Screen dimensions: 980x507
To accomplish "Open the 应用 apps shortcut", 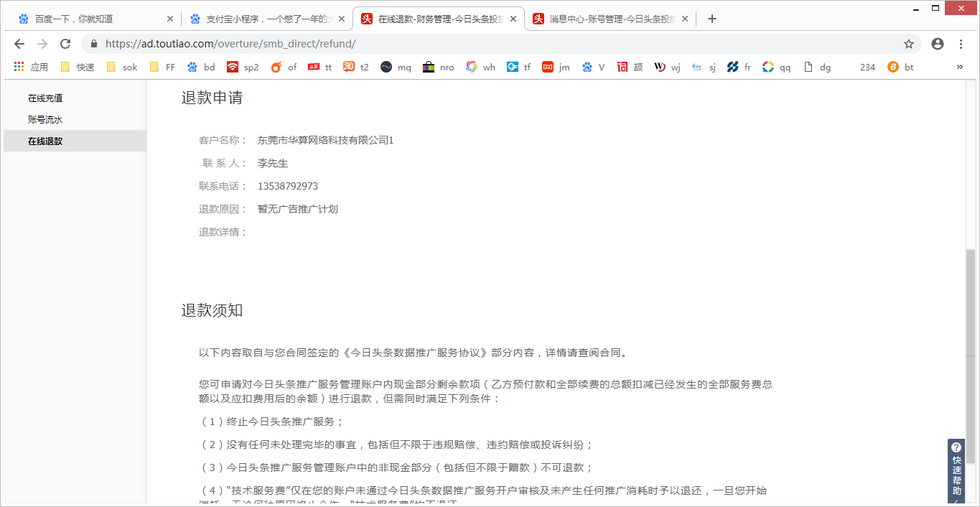I will point(31,67).
